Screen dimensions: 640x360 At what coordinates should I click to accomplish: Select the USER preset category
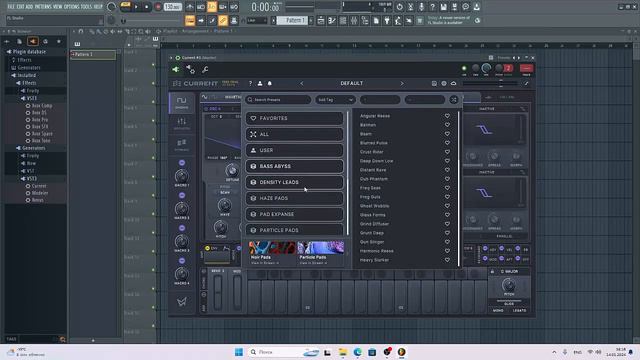(295, 150)
